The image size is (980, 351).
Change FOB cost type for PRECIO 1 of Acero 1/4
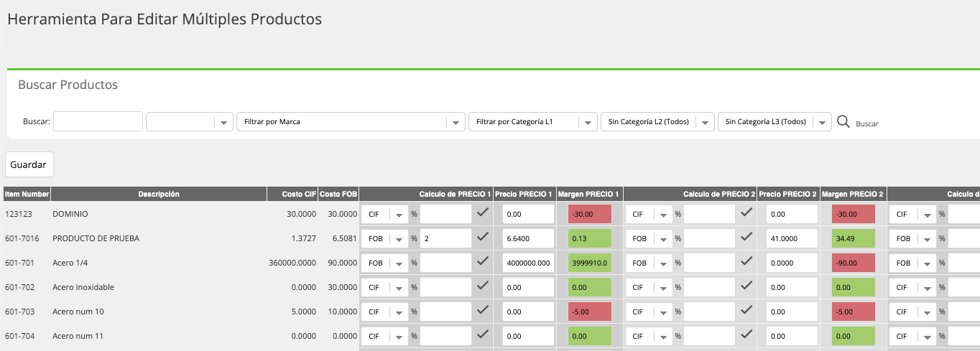click(384, 263)
